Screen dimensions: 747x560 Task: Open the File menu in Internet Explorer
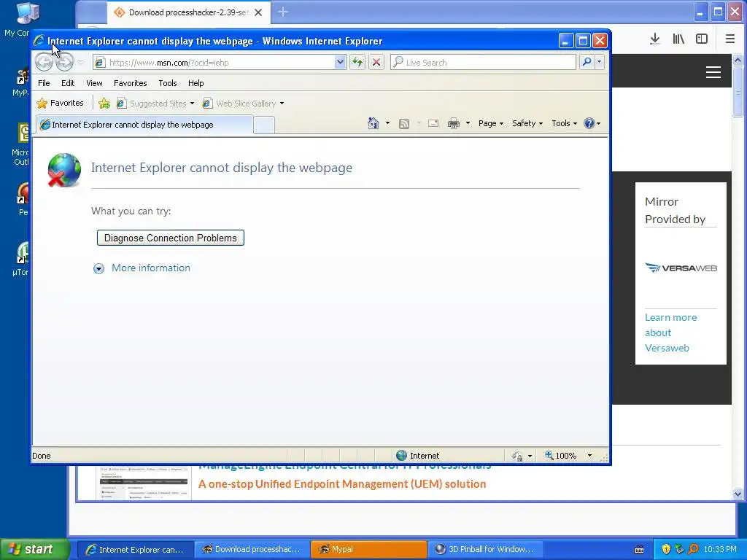44,83
